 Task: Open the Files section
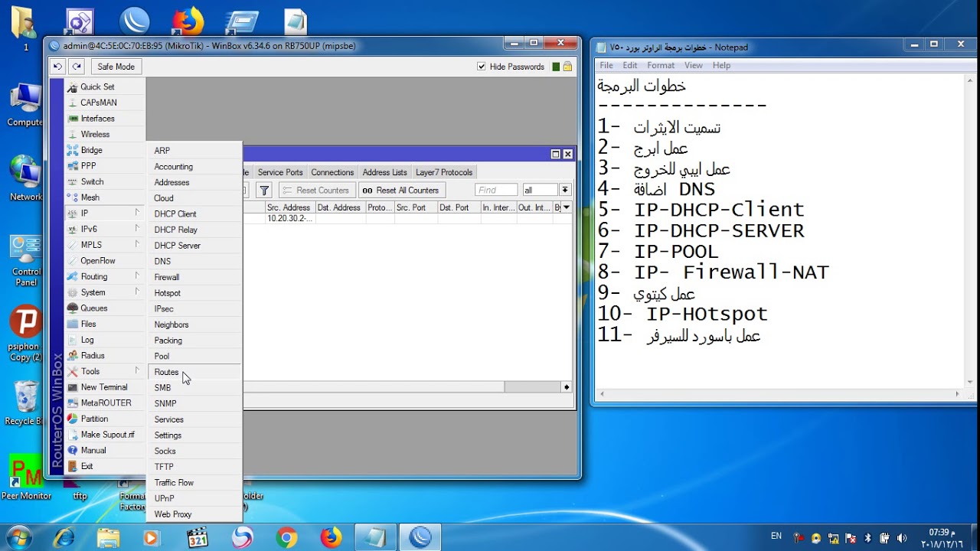click(x=88, y=324)
